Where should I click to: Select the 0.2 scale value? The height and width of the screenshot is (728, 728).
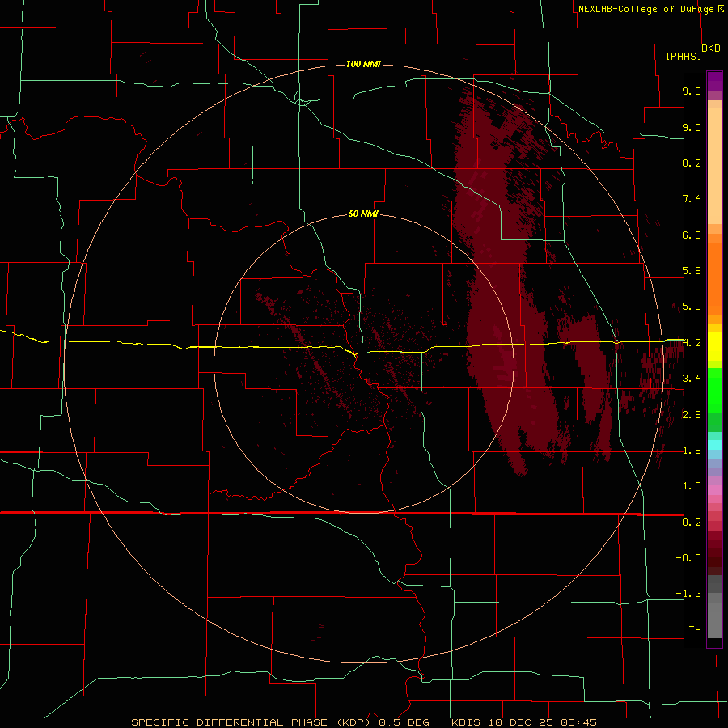tap(692, 523)
